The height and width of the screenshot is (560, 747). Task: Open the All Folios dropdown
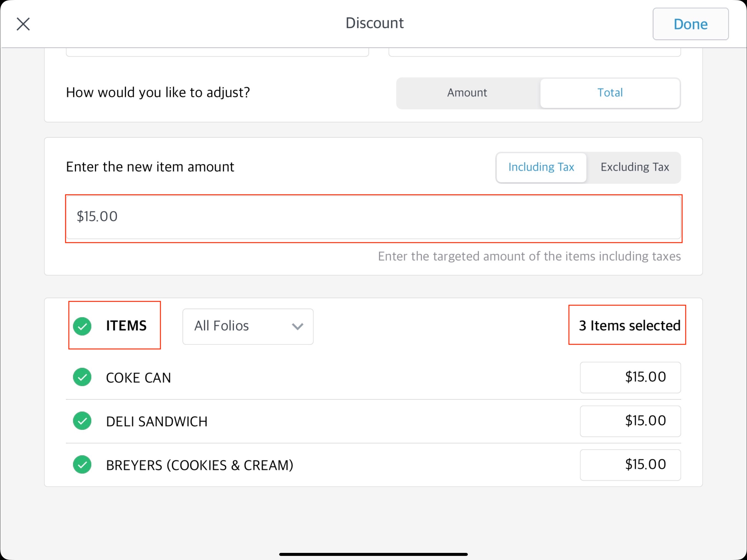[247, 326]
